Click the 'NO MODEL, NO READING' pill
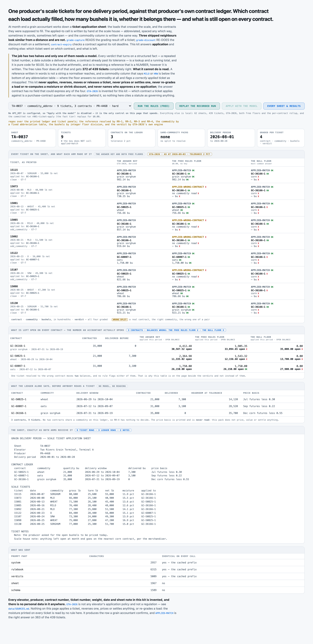 [x=112, y=386]
